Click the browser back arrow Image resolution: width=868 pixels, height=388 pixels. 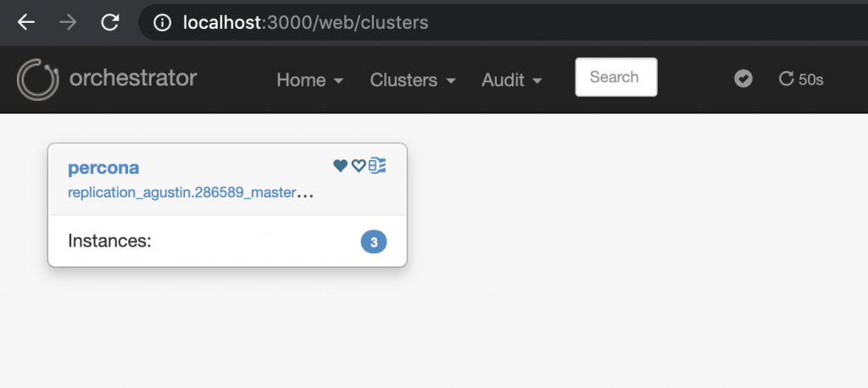click(x=26, y=23)
